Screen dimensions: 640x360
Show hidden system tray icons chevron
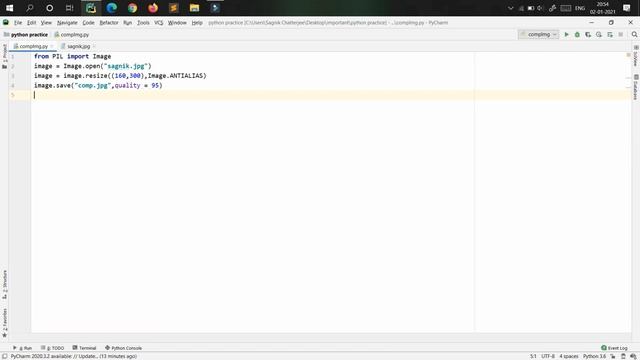click(x=510, y=8)
